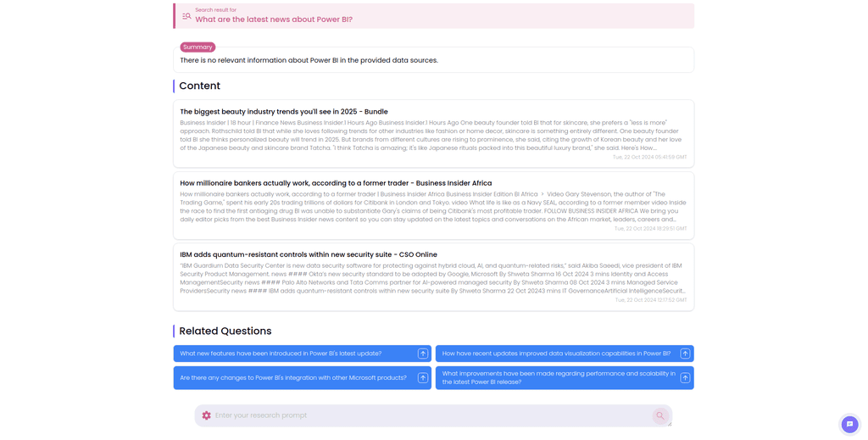Open "The biggest beauty industry trends" article
The width and height of the screenshot is (868, 440).
[284, 112]
